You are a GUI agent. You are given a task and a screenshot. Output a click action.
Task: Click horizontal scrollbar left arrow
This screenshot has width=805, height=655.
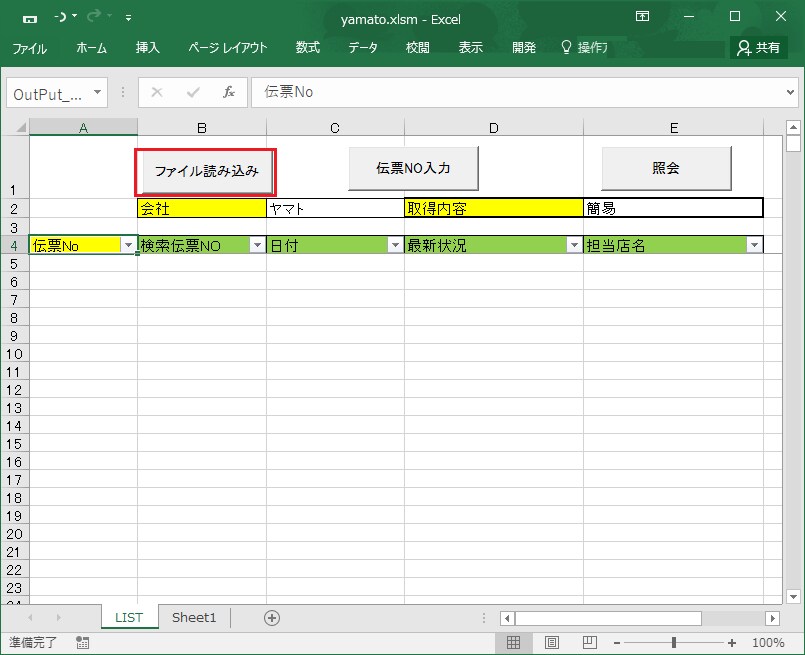click(507, 618)
